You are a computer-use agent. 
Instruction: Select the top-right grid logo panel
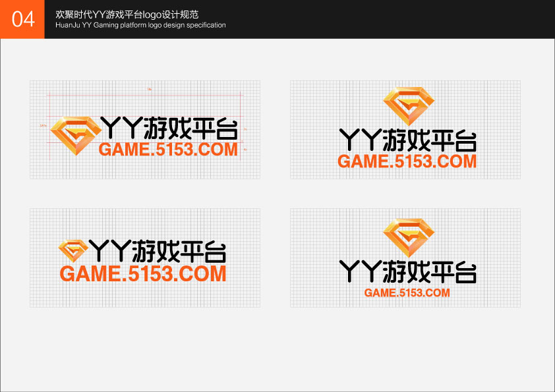coord(405,130)
